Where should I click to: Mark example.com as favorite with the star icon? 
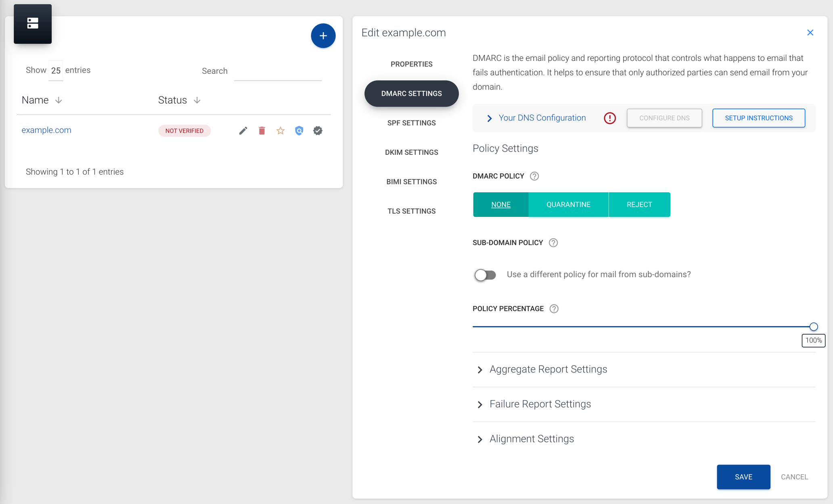click(280, 130)
